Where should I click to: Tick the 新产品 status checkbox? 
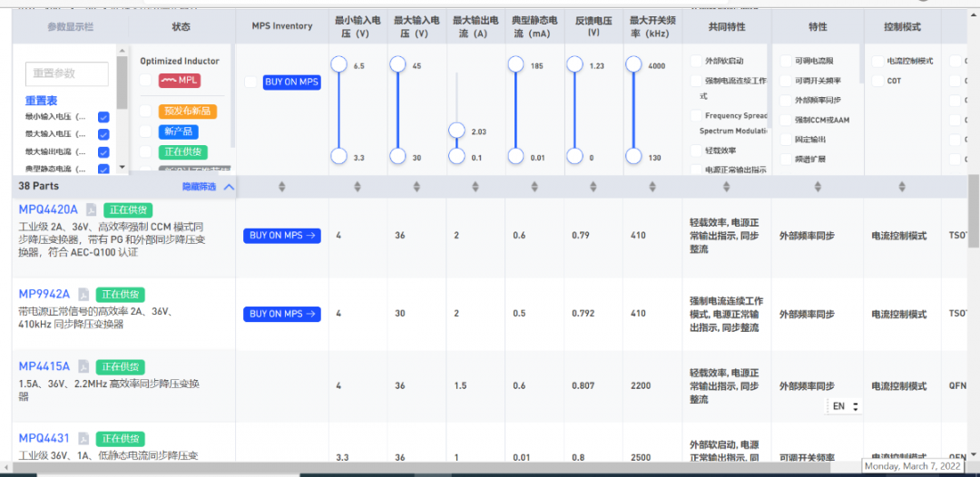coord(145,131)
